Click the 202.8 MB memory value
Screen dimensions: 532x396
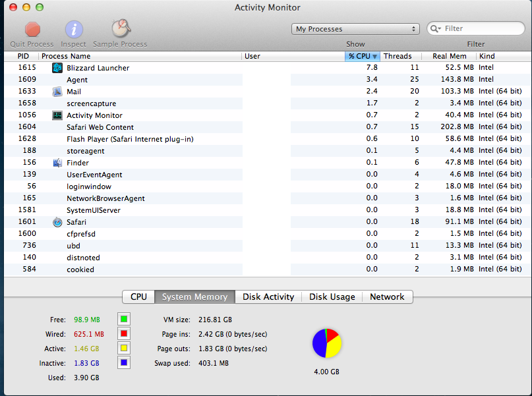457,127
